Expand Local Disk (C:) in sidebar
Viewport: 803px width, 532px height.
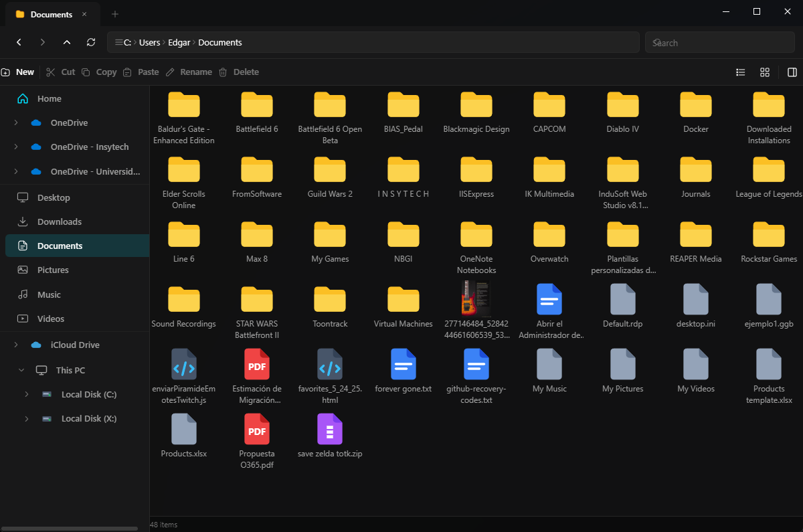click(x=27, y=394)
